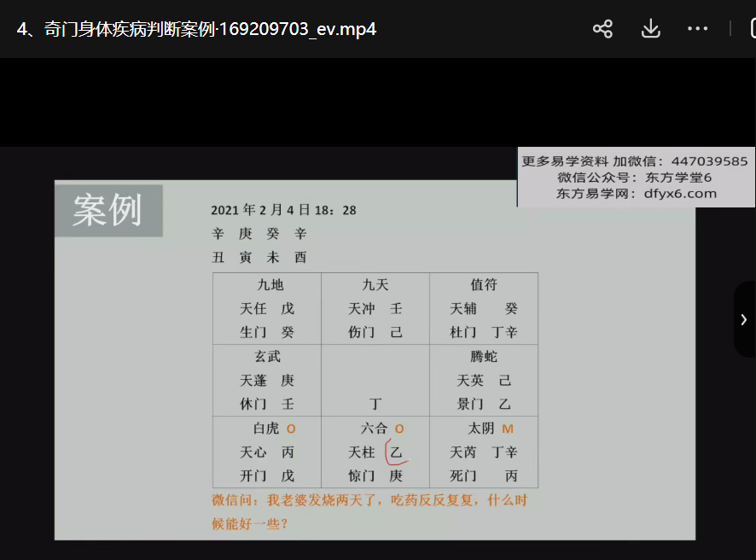756x560 pixels.
Task: Click the video file title text
Action: tap(196, 29)
